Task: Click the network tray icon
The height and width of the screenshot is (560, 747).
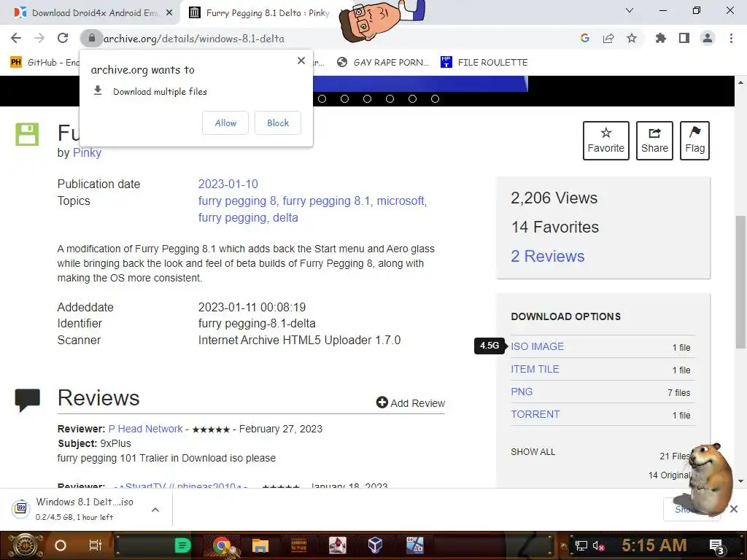Action: (581, 545)
